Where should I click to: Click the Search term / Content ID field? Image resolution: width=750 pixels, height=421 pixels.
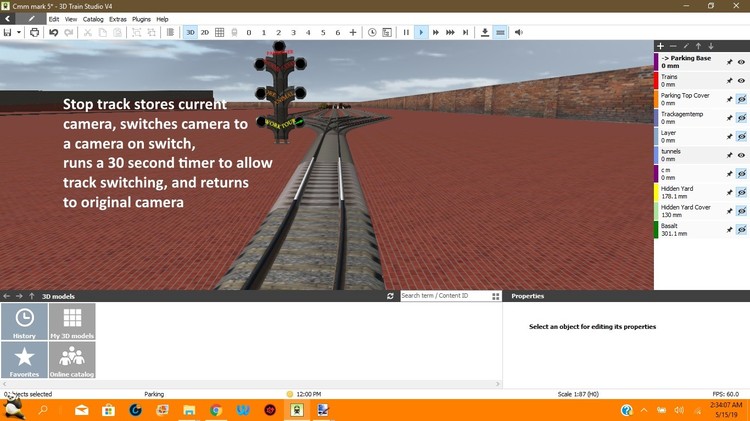tap(445, 296)
